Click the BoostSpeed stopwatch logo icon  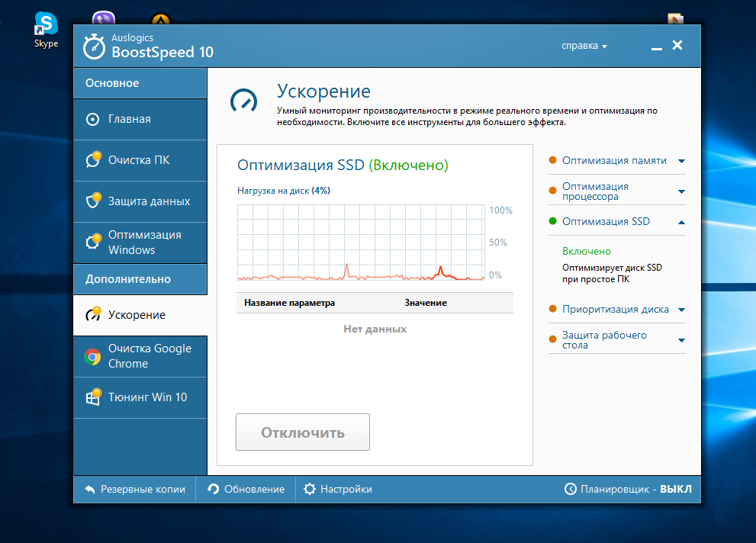pyautogui.click(x=94, y=47)
